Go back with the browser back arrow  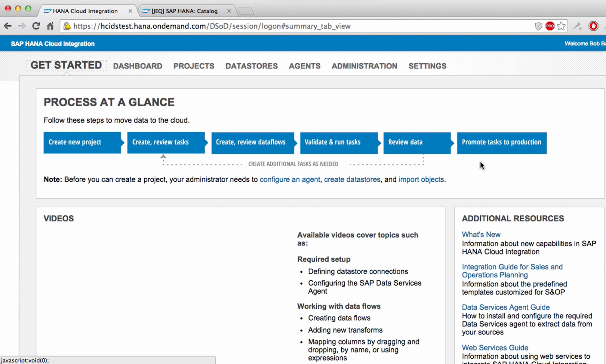(x=8, y=26)
